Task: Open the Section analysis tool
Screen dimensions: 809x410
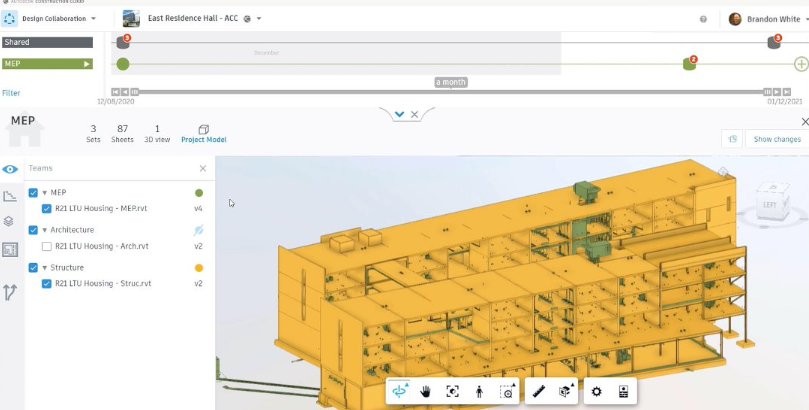Action: click(x=565, y=391)
